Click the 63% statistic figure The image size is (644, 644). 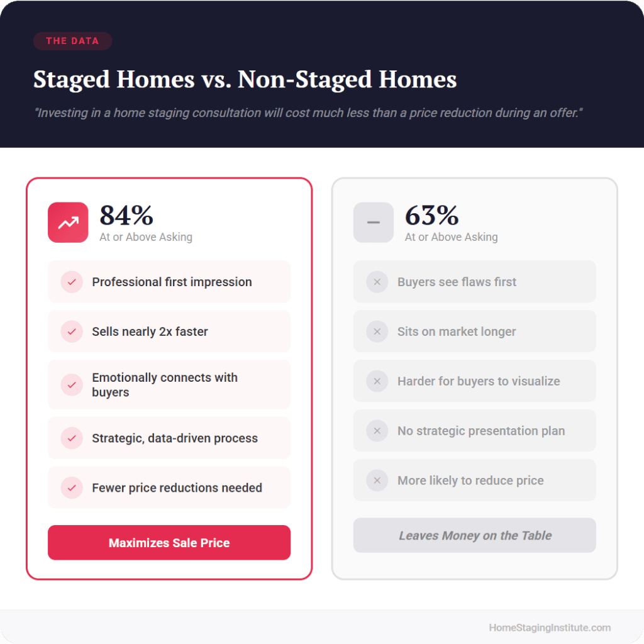pyautogui.click(x=432, y=216)
